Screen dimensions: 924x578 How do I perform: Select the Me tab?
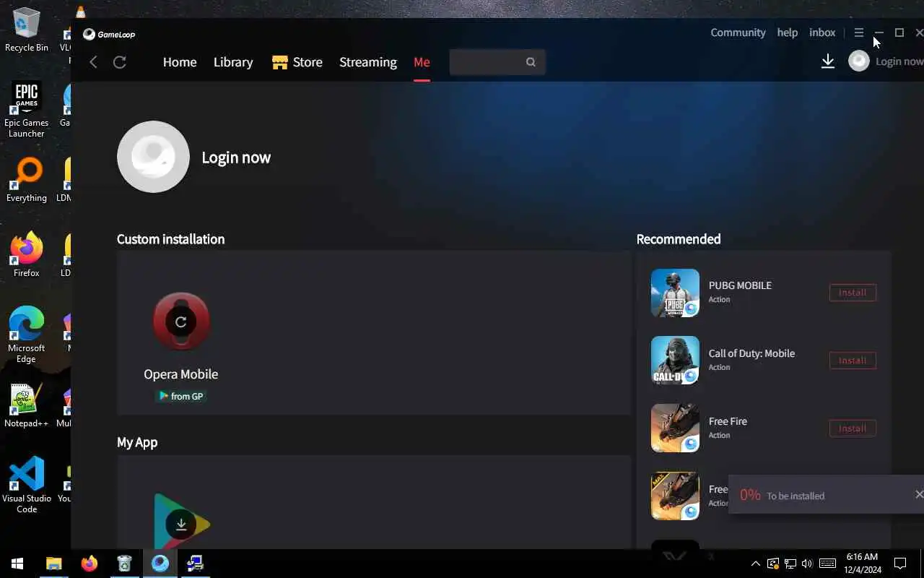422,62
